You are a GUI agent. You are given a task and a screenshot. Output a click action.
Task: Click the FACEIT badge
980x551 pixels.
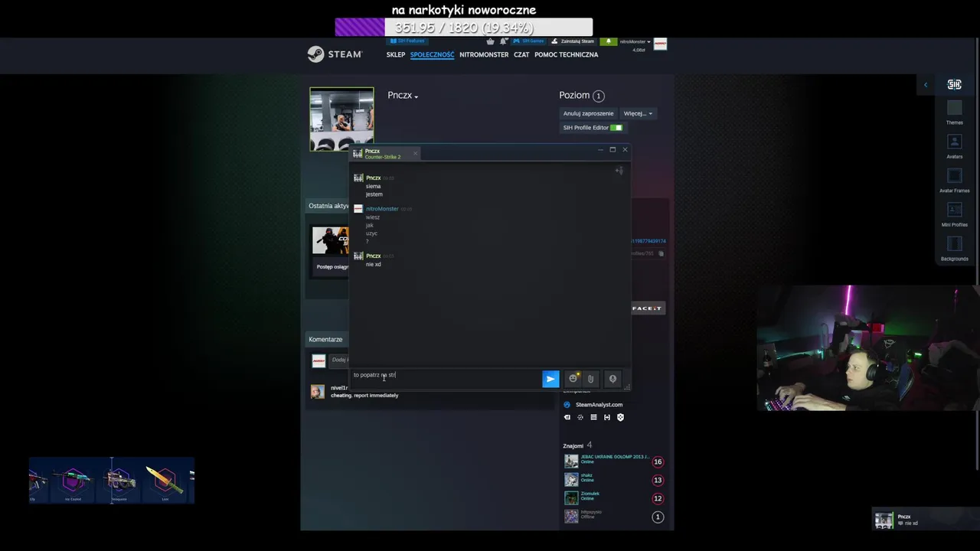tap(647, 308)
